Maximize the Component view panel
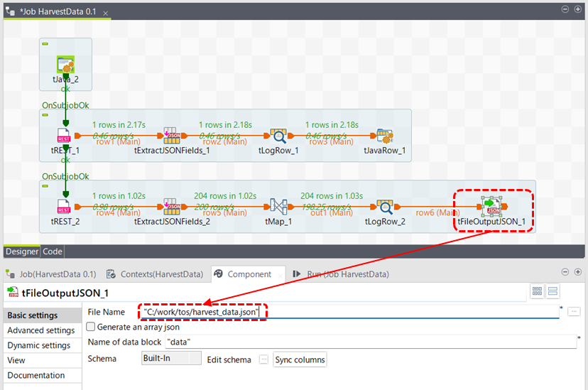The width and height of the screenshot is (588, 390). pyautogui.click(x=577, y=272)
